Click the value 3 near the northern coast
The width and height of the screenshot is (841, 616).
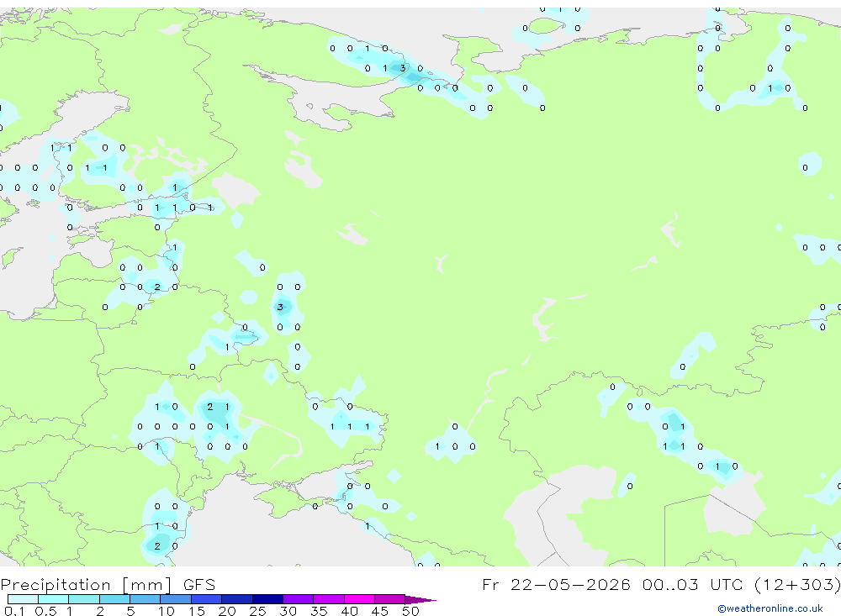click(x=403, y=68)
